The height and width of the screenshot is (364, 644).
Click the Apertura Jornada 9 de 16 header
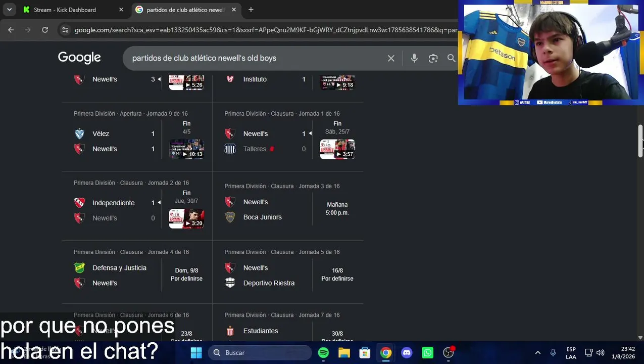(130, 114)
